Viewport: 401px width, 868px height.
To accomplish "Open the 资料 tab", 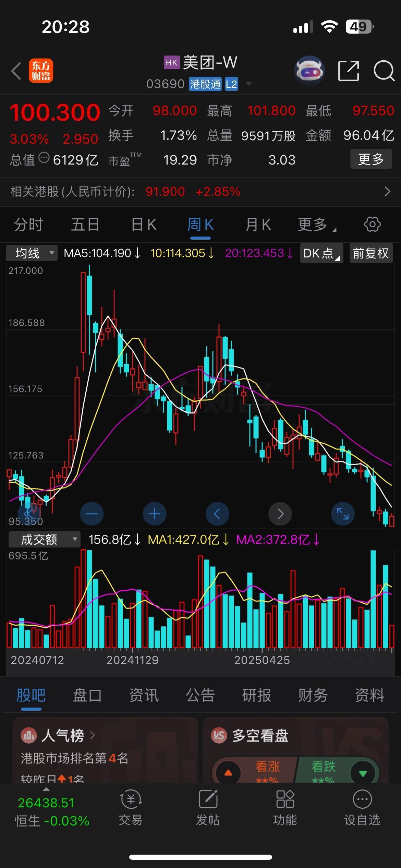I will click(369, 696).
